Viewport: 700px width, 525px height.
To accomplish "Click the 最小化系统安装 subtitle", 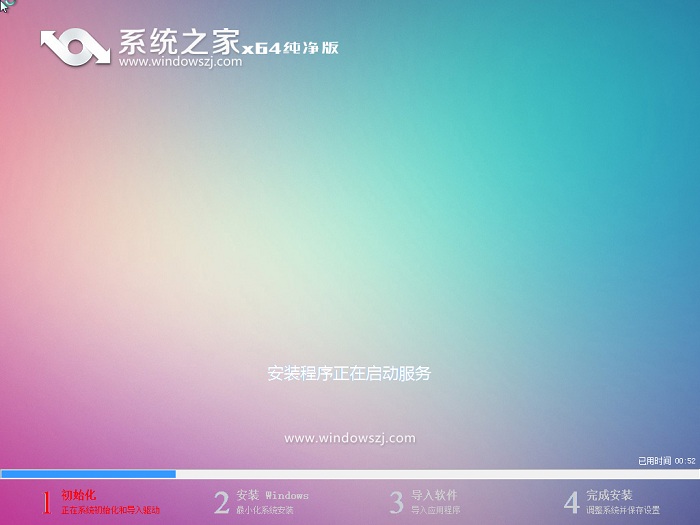I will pyautogui.click(x=265, y=510).
